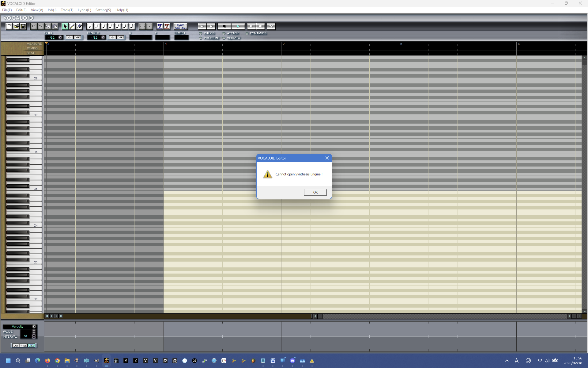Click the Synth ReWire Prep button

coord(181,26)
